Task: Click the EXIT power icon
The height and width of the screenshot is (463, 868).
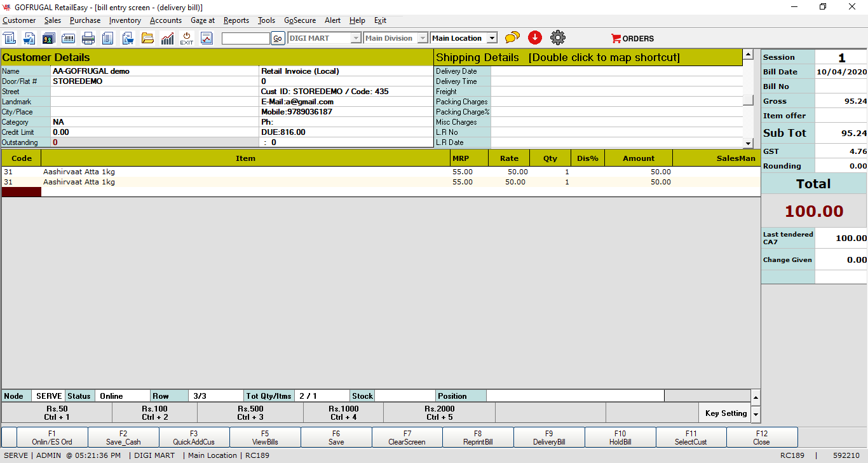Action: click(x=186, y=38)
